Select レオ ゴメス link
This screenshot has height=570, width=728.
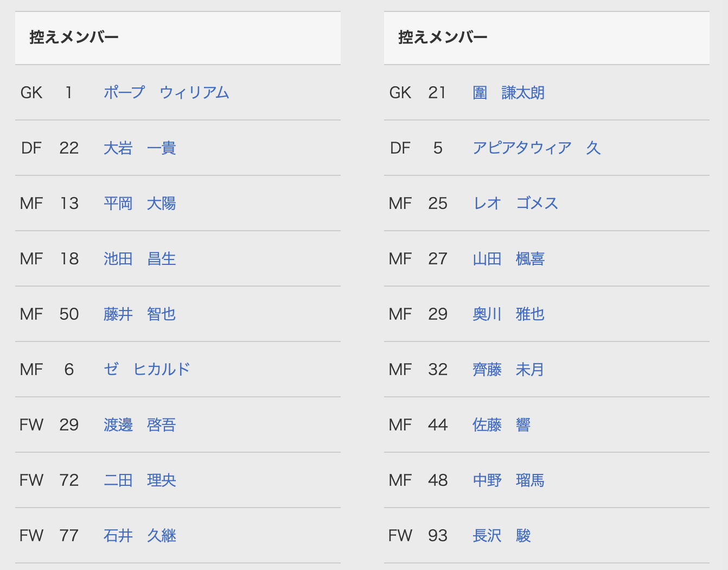pos(515,204)
